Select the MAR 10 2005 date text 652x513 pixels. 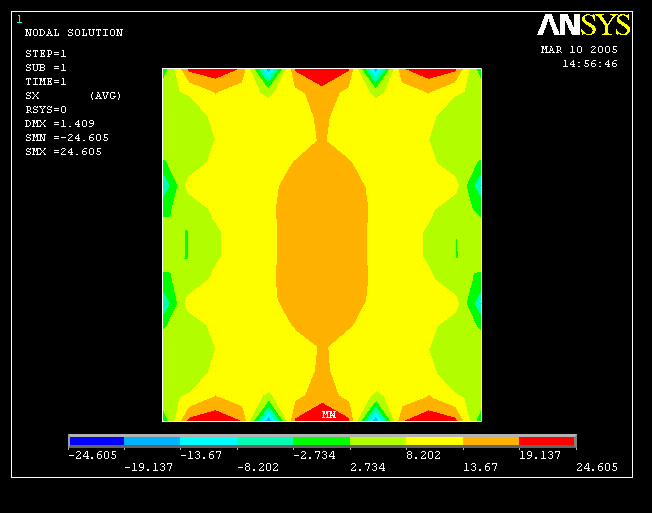(x=579, y=49)
